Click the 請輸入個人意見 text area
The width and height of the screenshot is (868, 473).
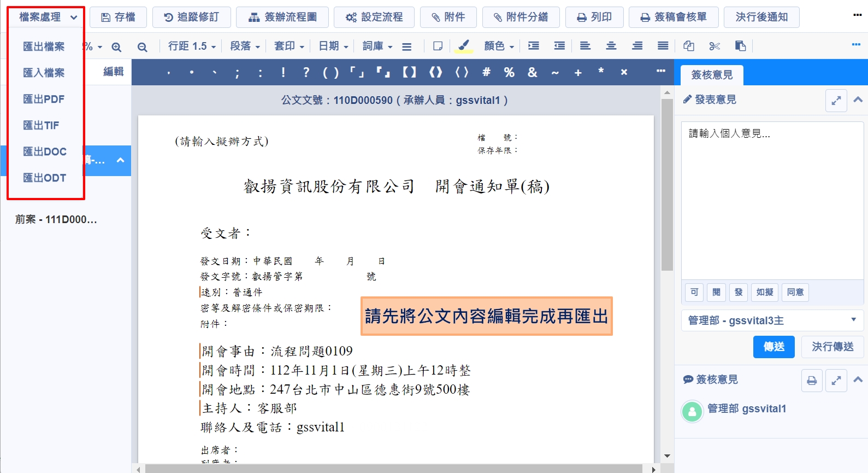[771, 197]
